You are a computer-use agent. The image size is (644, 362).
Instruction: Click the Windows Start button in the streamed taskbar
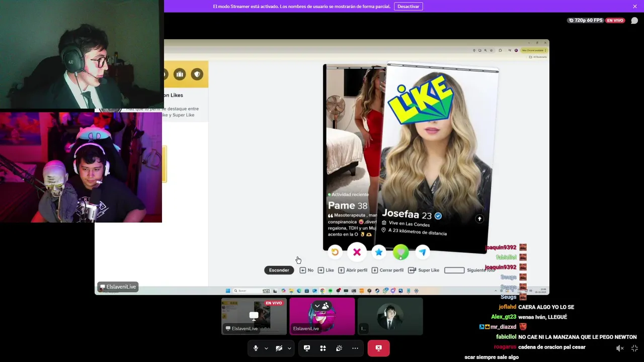(228, 291)
